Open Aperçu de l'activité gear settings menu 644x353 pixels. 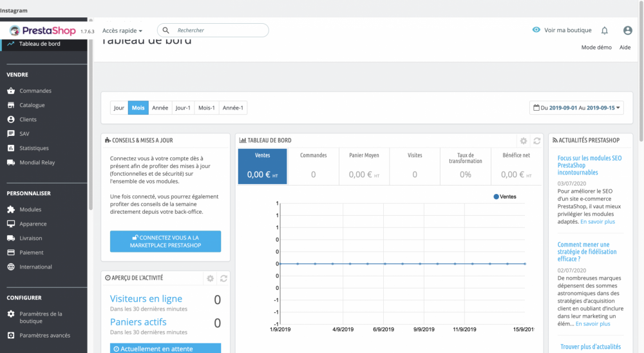click(210, 278)
